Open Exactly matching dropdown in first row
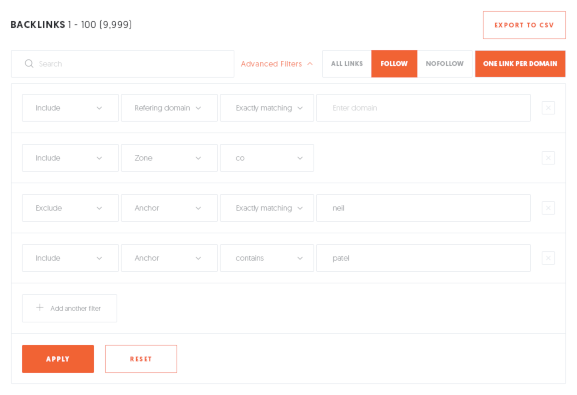 coord(267,108)
